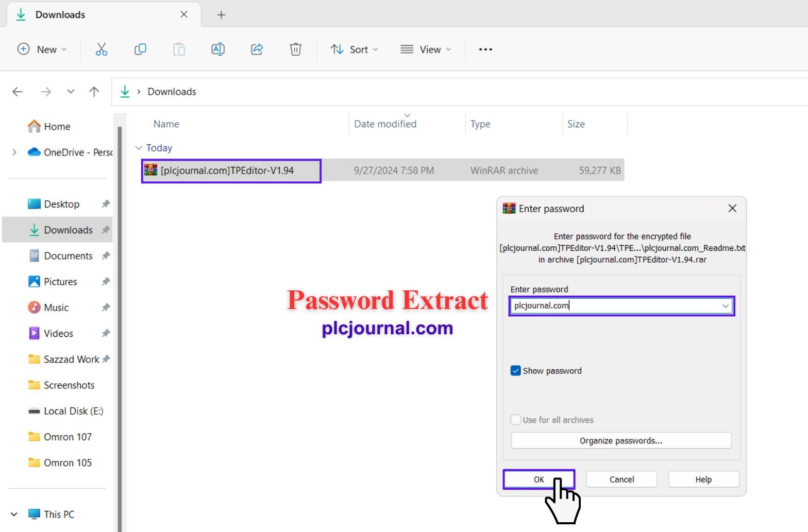The width and height of the screenshot is (808, 532).
Task: Open Documents in Quick access
Action: coord(61,255)
